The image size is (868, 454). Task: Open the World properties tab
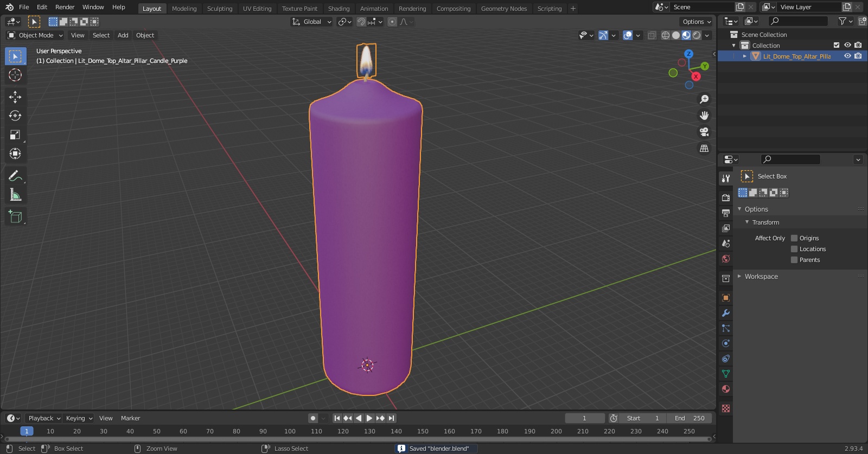(726, 259)
